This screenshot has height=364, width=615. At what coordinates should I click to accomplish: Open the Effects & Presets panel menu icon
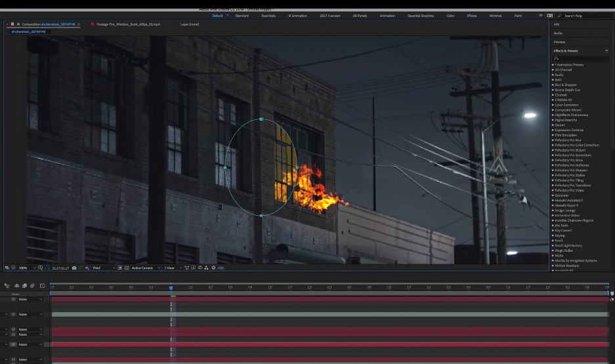click(606, 51)
